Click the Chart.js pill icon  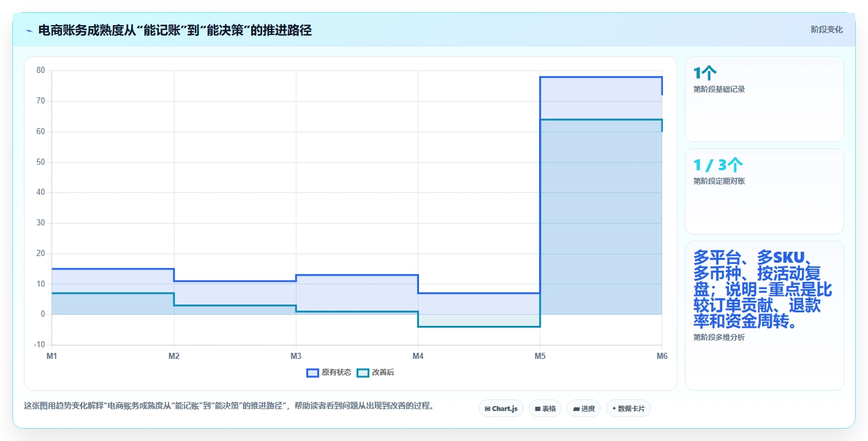tap(487, 409)
